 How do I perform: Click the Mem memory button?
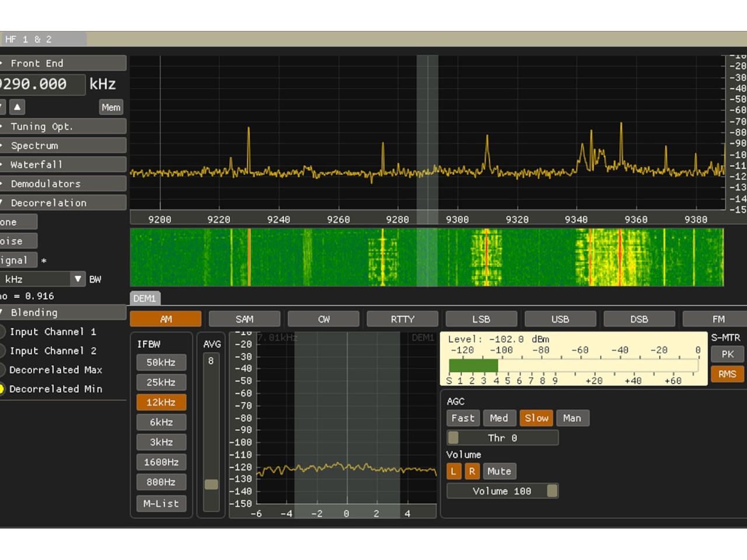tap(110, 107)
